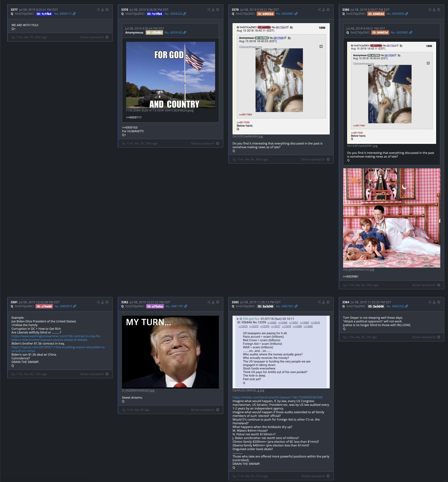The width and height of the screenshot is (448, 482).
Task: Click the arrow-circle icon on post 3380
Action: pyautogui.click(x=439, y=10)
